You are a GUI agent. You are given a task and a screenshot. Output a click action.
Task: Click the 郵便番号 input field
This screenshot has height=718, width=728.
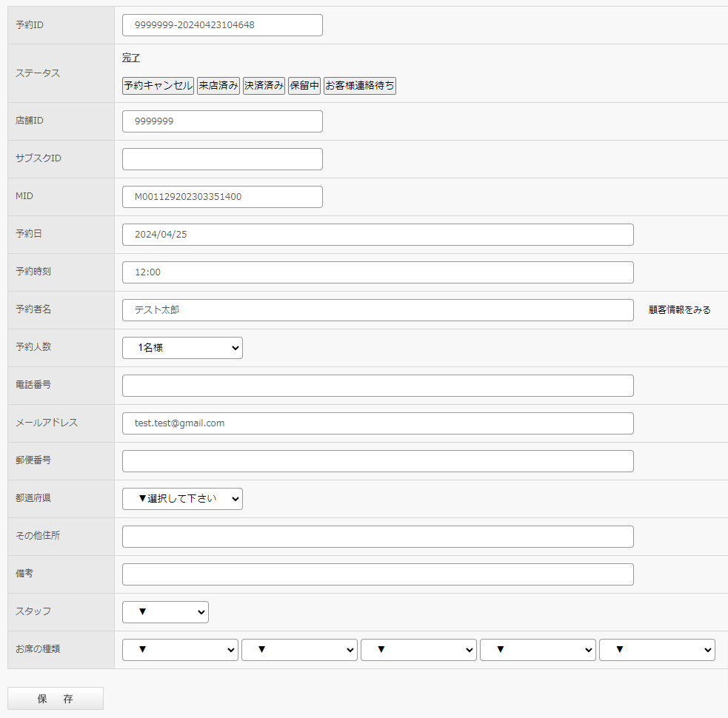[x=378, y=461]
